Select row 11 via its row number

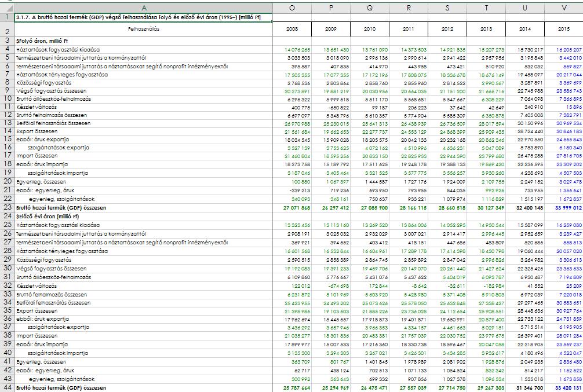click(7, 107)
